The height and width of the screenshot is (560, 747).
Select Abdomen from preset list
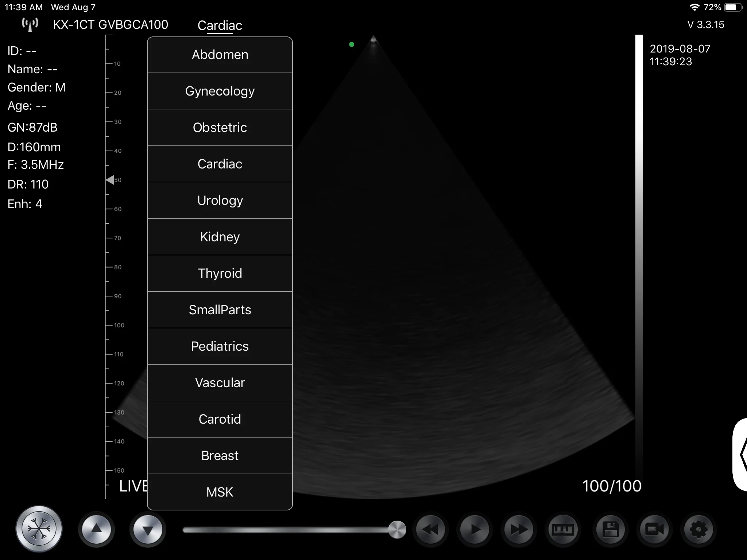(x=220, y=55)
